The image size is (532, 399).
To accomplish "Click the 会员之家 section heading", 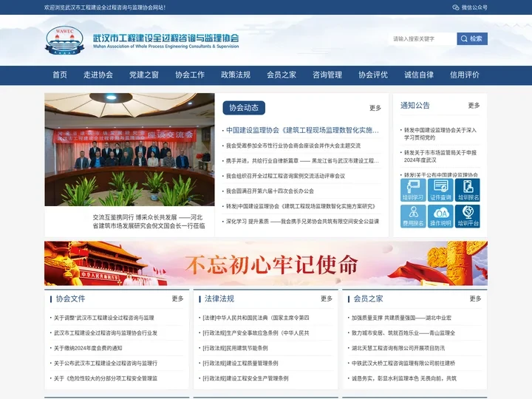I will 368,299.
